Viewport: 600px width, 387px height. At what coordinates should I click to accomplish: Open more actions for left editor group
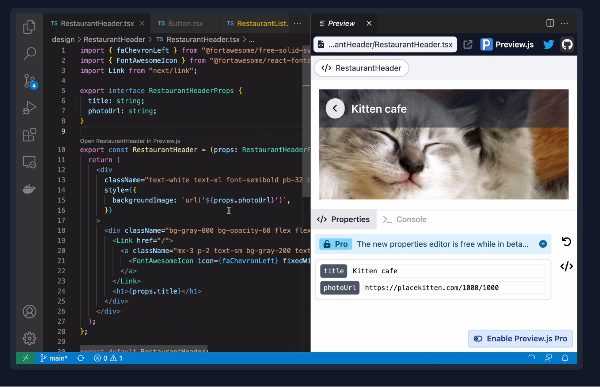point(297,23)
